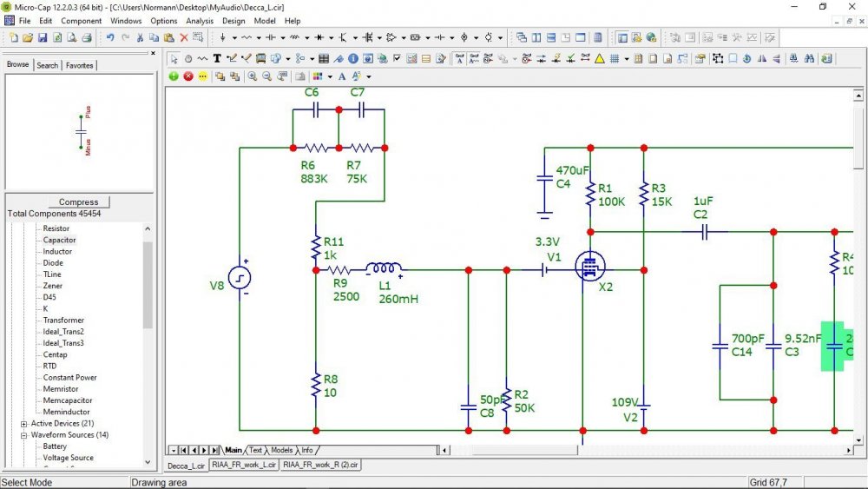
Task: Switch to the RIAA_FR_work_L.cir tab
Action: [x=245, y=466]
